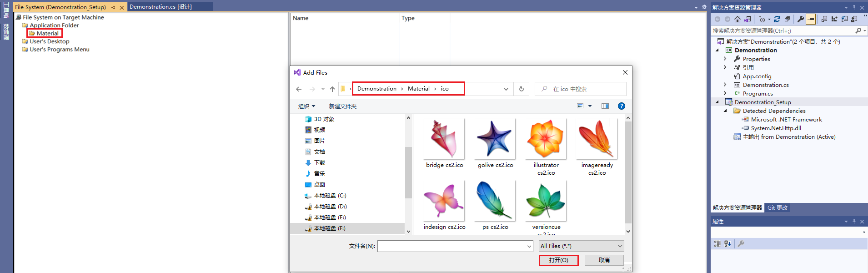Select the ps cs2.ico feather icon file
Image resolution: width=868 pixels, height=273 pixels.
click(x=495, y=206)
